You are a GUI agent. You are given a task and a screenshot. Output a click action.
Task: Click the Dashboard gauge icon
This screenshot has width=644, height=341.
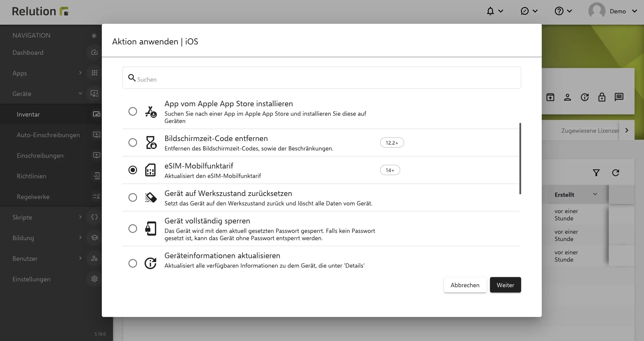pyautogui.click(x=94, y=52)
